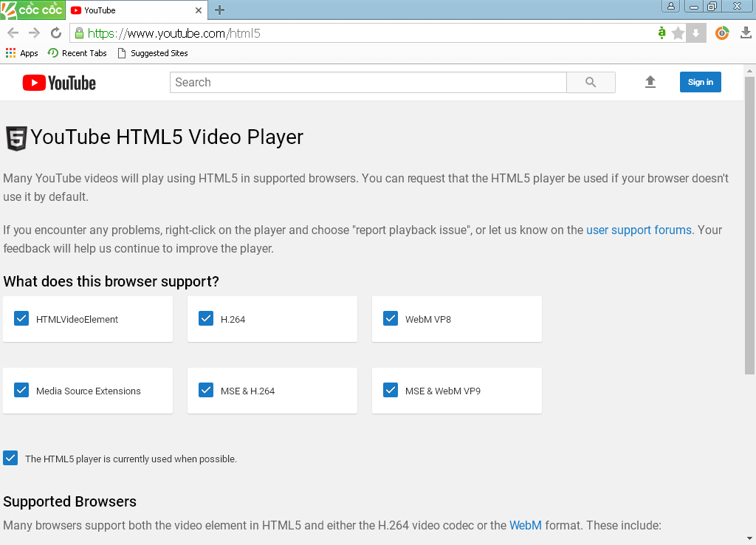This screenshot has width=756, height=545.
Task: Click the 'HTMLVideoElement' label text
Action: [77, 319]
